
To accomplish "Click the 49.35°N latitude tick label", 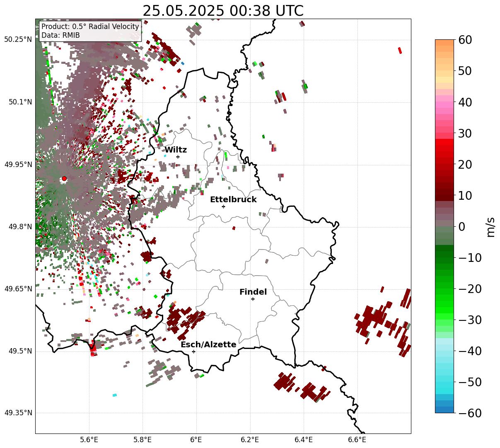I will pos(18,413).
